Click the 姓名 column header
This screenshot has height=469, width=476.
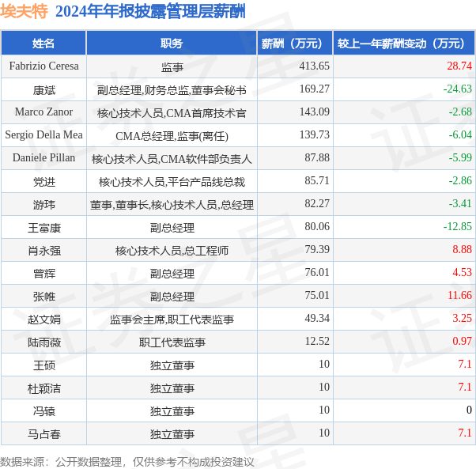pos(43,43)
